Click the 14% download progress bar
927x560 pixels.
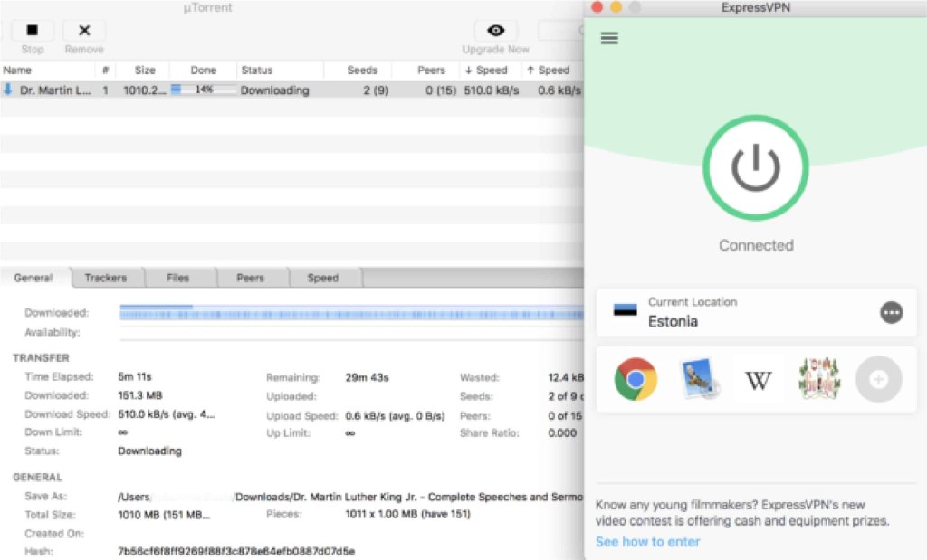(x=204, y=90)
